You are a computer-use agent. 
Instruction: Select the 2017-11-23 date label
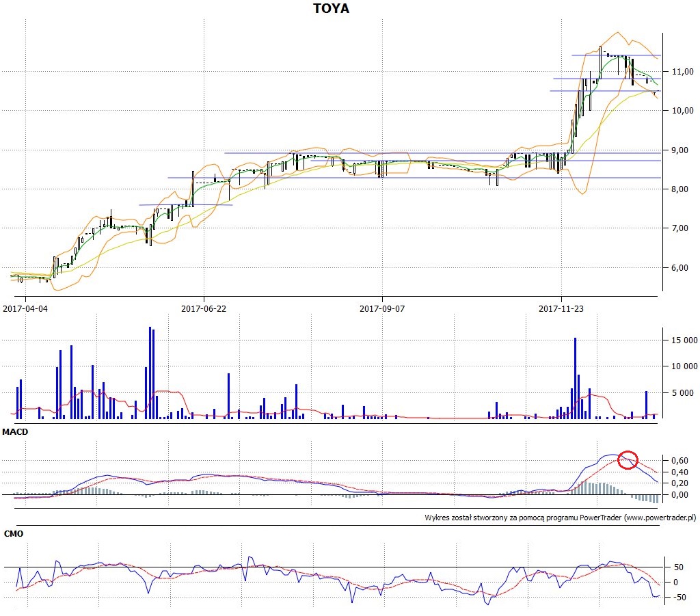point(561,308)
